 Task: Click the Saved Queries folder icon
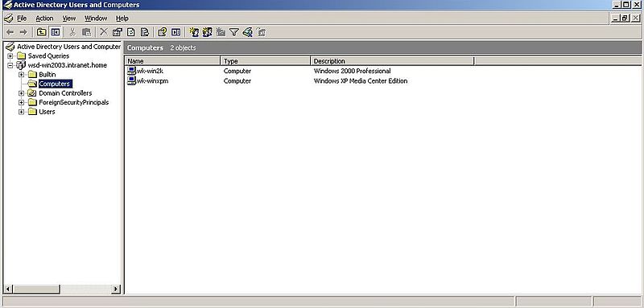[x=22, y=55]
